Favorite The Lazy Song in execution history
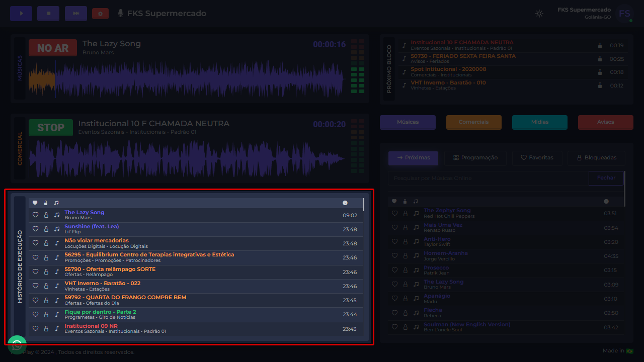The image size is (644, 362). 35,215
